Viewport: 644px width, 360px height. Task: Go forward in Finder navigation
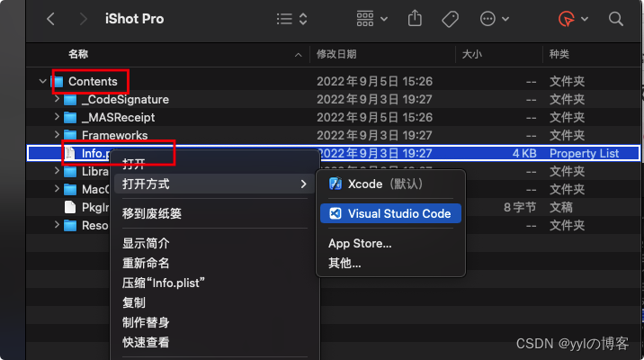click(x=84, y=19)
